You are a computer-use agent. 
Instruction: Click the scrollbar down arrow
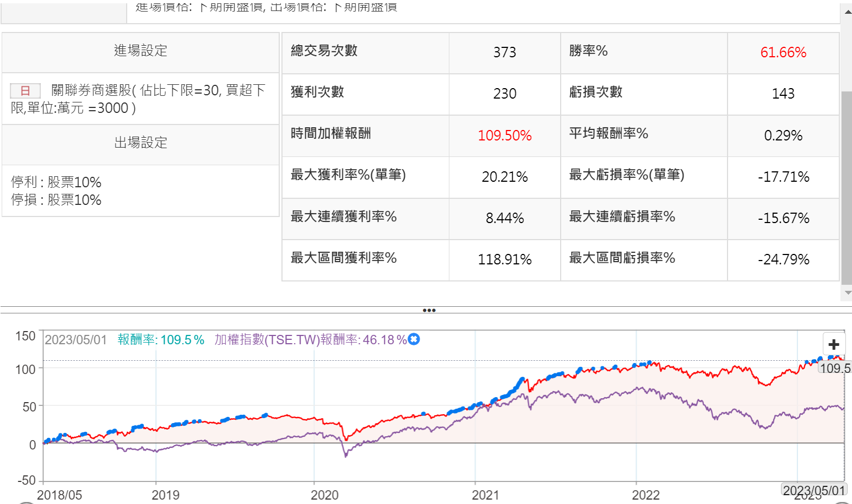tap(847, 292)
